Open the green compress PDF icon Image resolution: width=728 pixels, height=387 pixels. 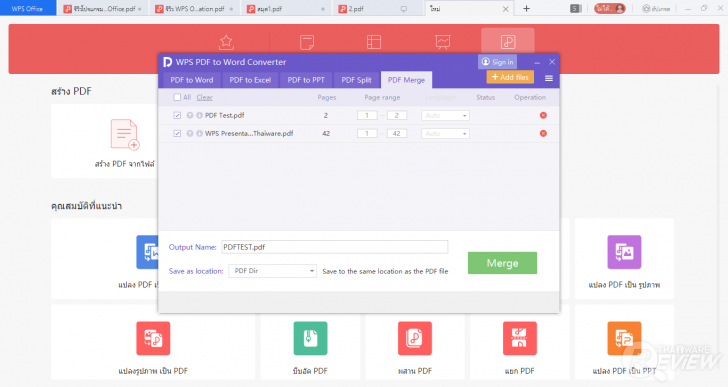pos(310,338)
